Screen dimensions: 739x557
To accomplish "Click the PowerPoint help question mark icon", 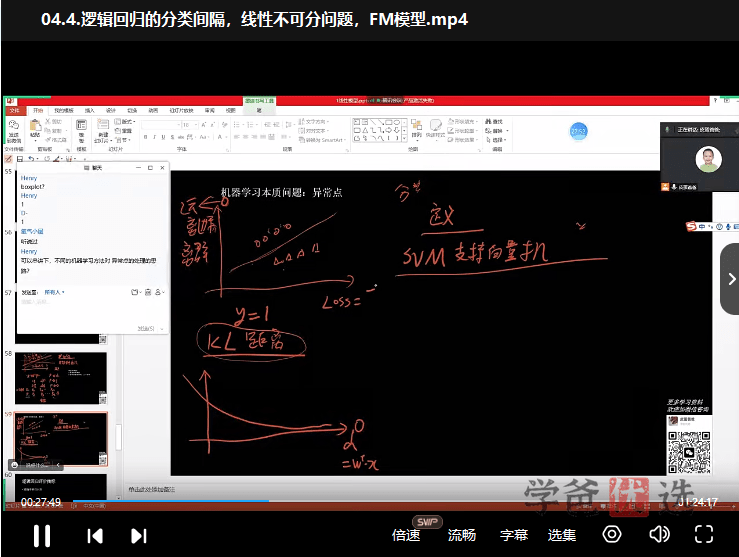I will click(715, 100).
